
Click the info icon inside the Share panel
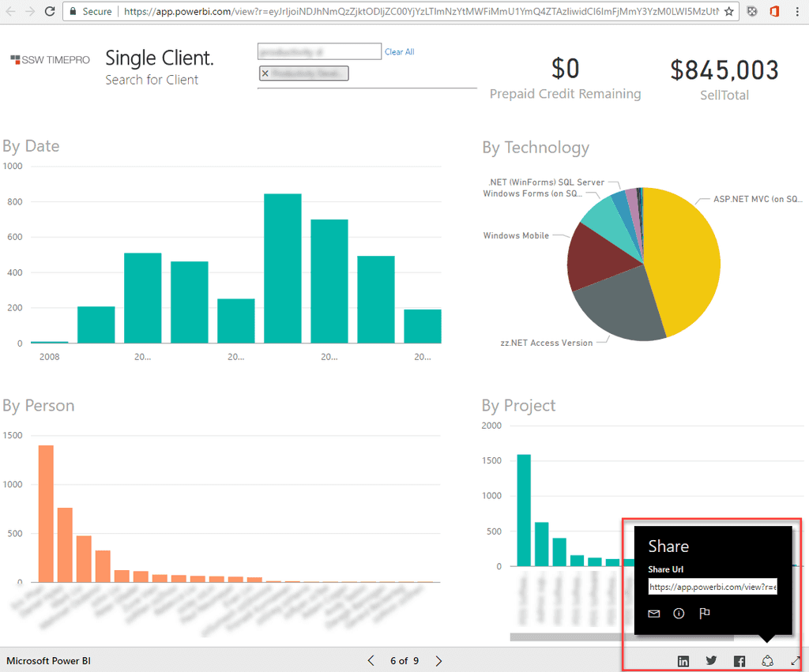[x=679, y=614]
